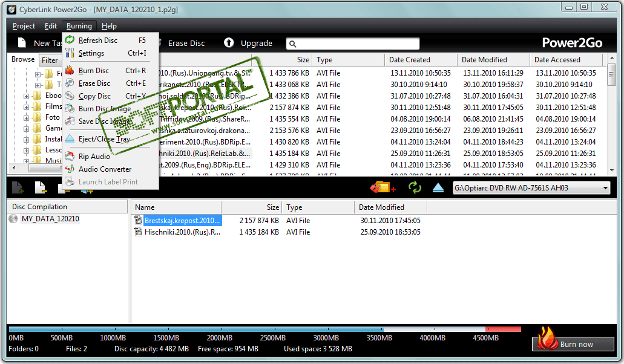Screen dimensions: 624x364
Task: Click the disc icon beside MY_DATA_120210
Action: [x=13, y=218]
